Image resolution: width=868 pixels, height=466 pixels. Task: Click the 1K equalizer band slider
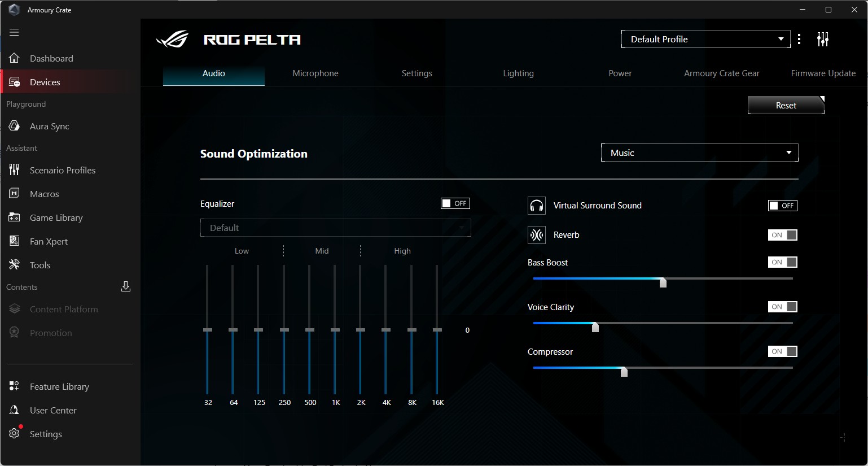pos(335,329)
